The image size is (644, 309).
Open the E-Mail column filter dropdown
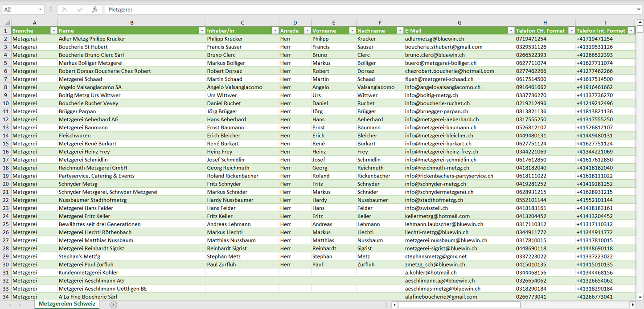511,31
